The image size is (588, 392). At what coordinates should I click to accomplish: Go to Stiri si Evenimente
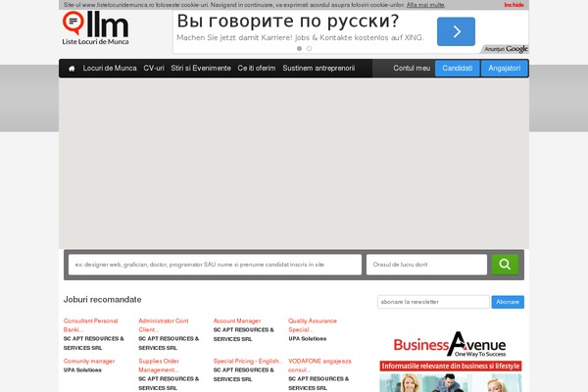point(201,69)
